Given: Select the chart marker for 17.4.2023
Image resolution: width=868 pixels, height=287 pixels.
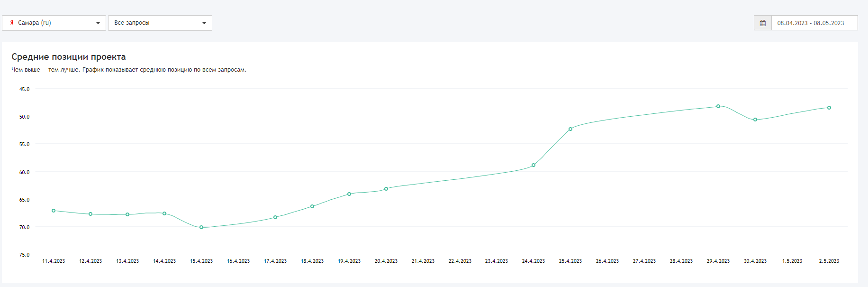Looking at the screenshot, I should (x=275, y=217).
